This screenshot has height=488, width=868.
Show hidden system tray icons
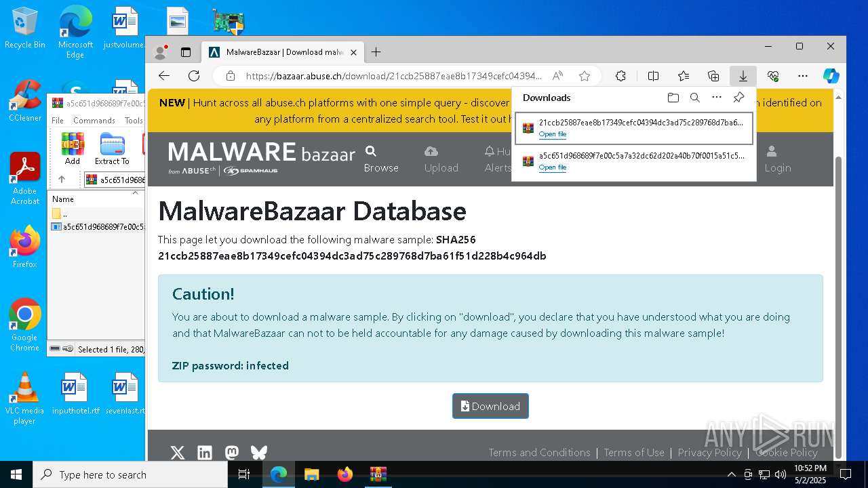click(731, 474)
